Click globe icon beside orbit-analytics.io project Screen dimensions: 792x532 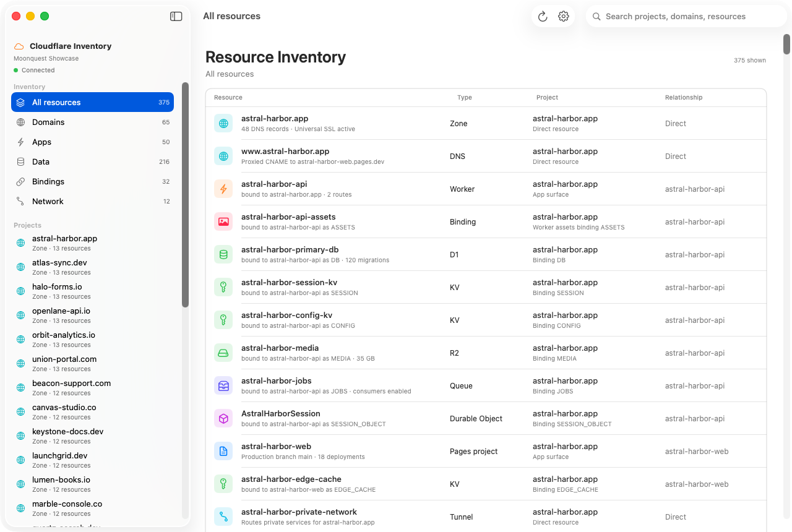(x=20, y=340)
